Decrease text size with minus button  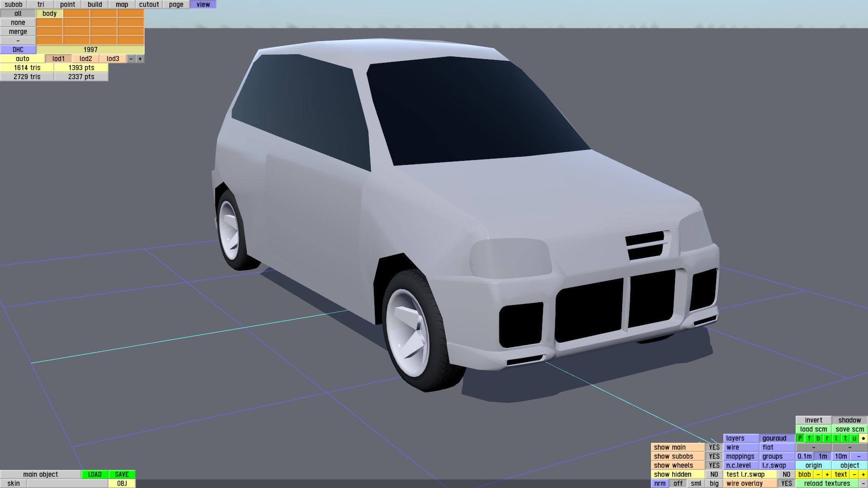click(x=854, y=474)
